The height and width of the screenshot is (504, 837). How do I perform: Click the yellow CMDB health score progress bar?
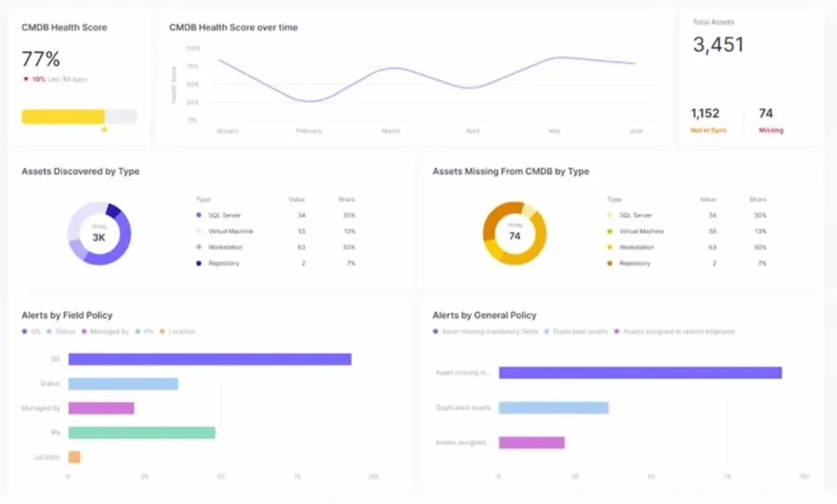[x=63, y=116]
